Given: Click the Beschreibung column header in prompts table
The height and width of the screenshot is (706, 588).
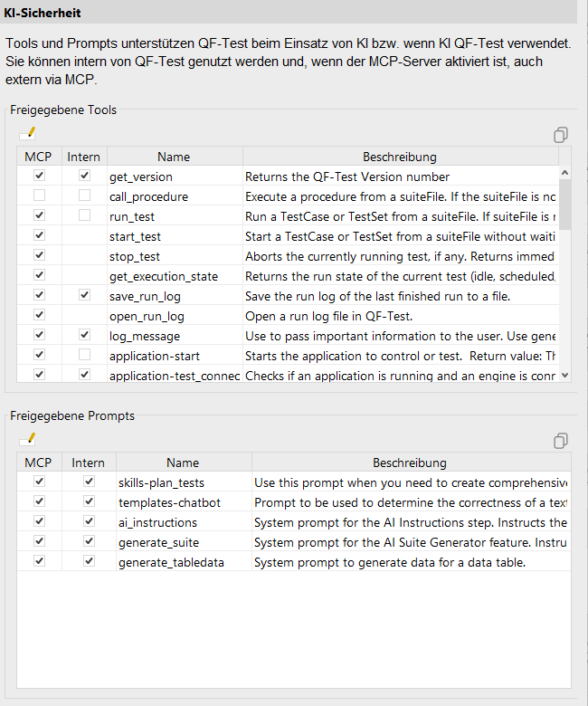Looking at the screenshot, I should 411,463.
